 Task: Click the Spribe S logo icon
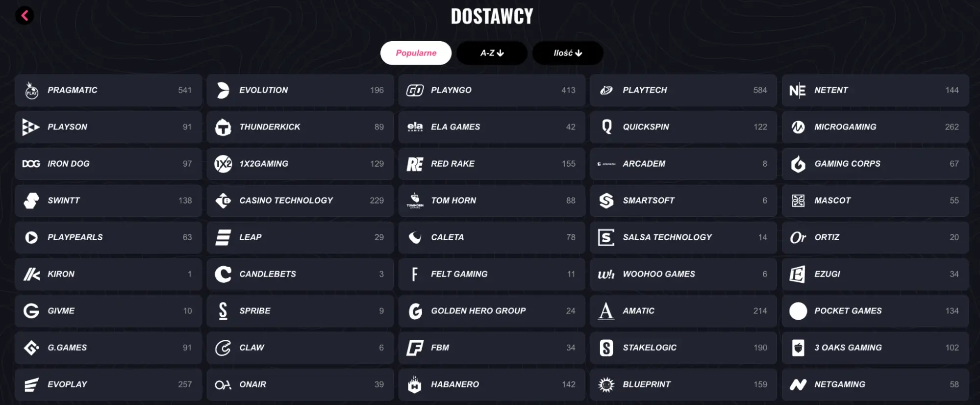(223, 311)
